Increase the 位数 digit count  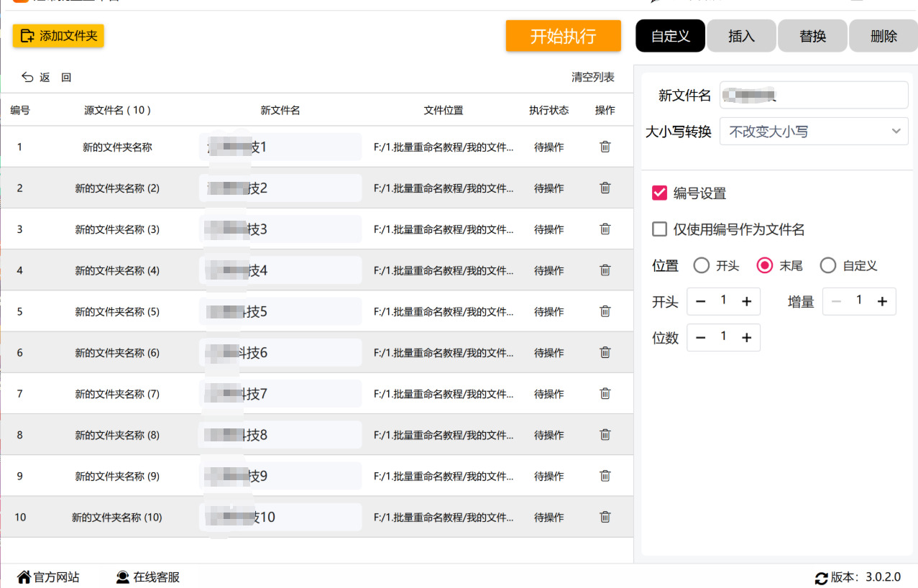[x=746, y=338]
